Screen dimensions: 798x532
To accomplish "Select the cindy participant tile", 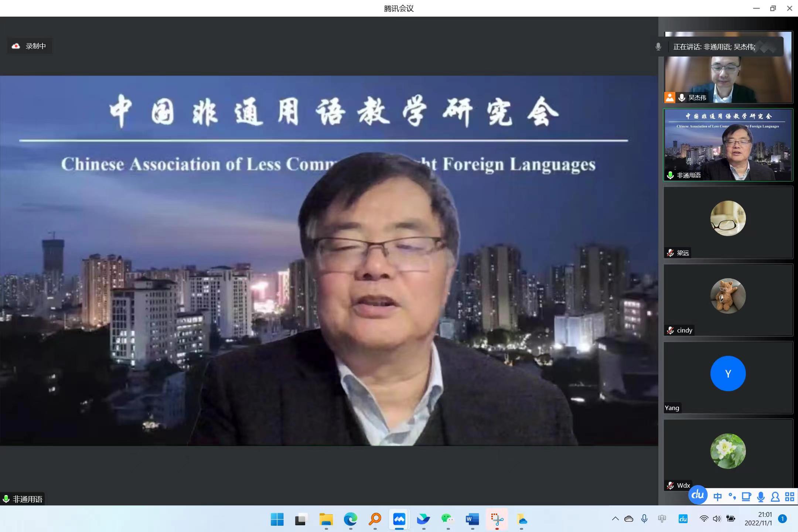I will (x=728, y=300).
